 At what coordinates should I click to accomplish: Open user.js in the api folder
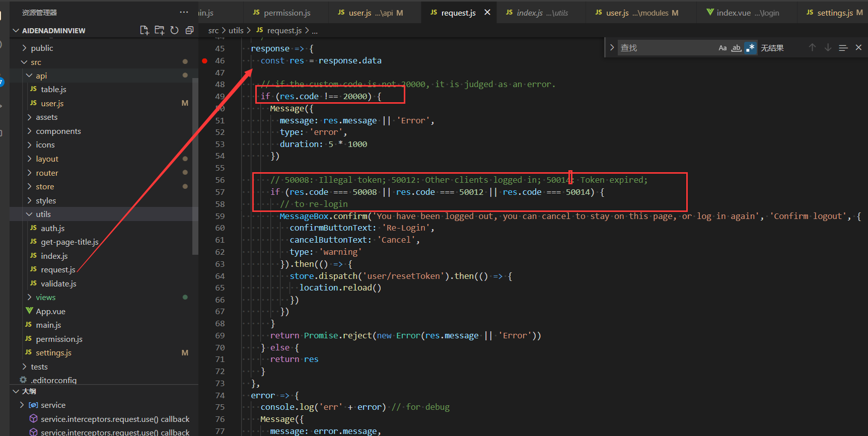tap(52, 103)
